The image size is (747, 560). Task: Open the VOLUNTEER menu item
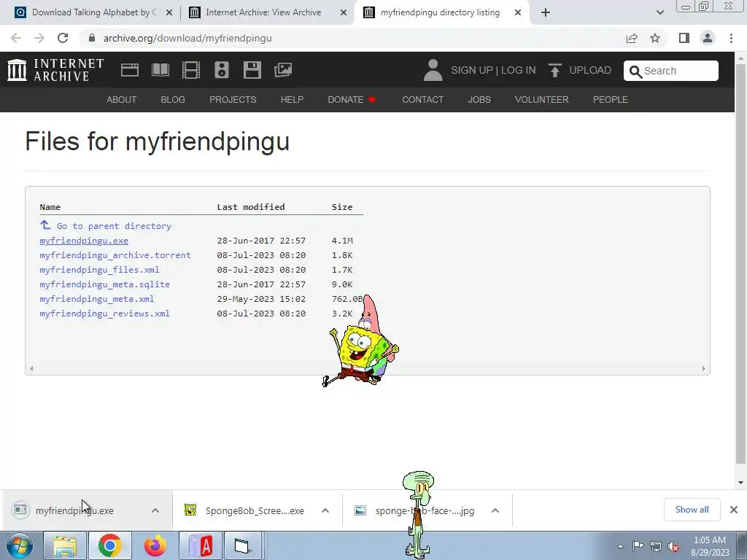point(542,99)
